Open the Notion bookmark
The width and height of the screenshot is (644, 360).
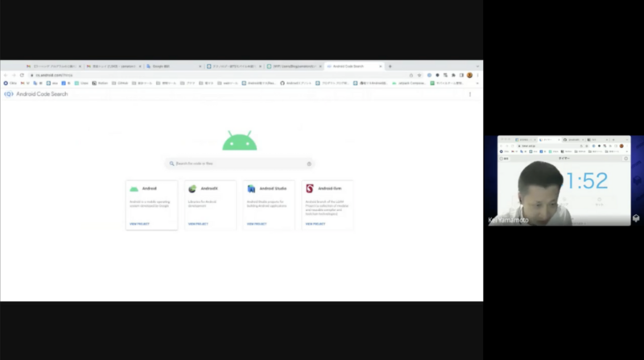point(100,83)
